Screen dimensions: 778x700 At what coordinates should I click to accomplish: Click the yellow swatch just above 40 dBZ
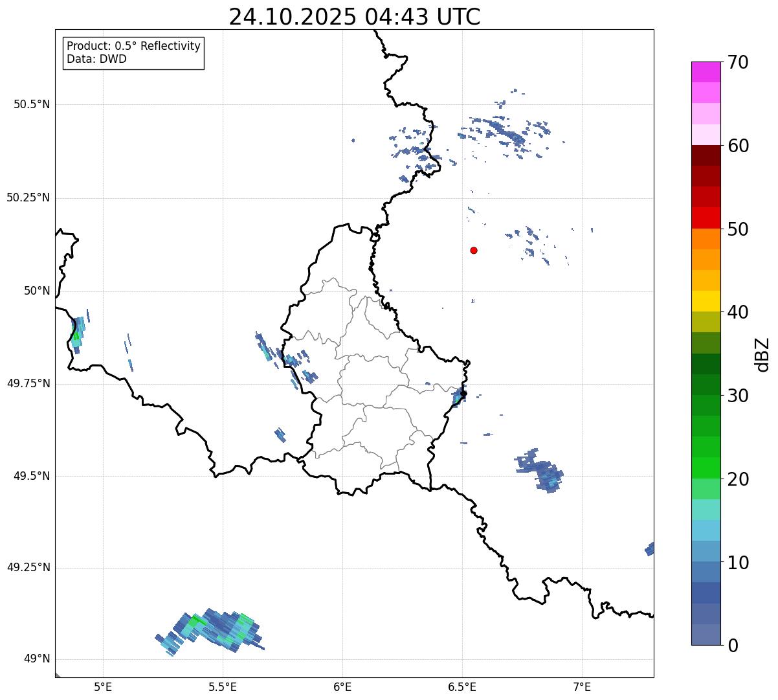pos(706,301)
